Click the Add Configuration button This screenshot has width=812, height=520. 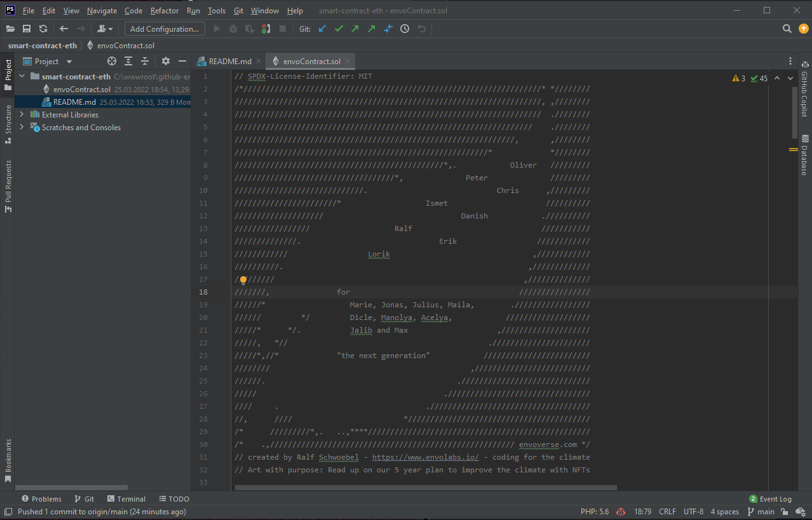click(165, 29)
